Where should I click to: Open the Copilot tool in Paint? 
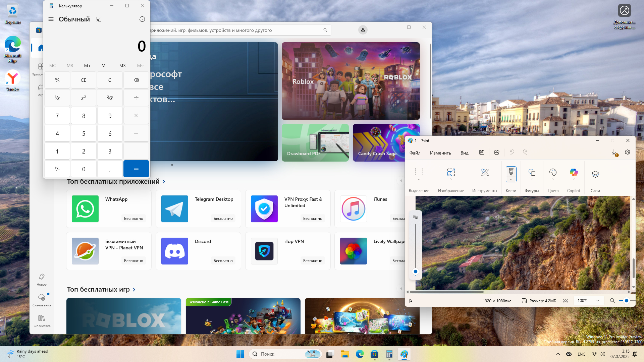click(x=574, y=172)
